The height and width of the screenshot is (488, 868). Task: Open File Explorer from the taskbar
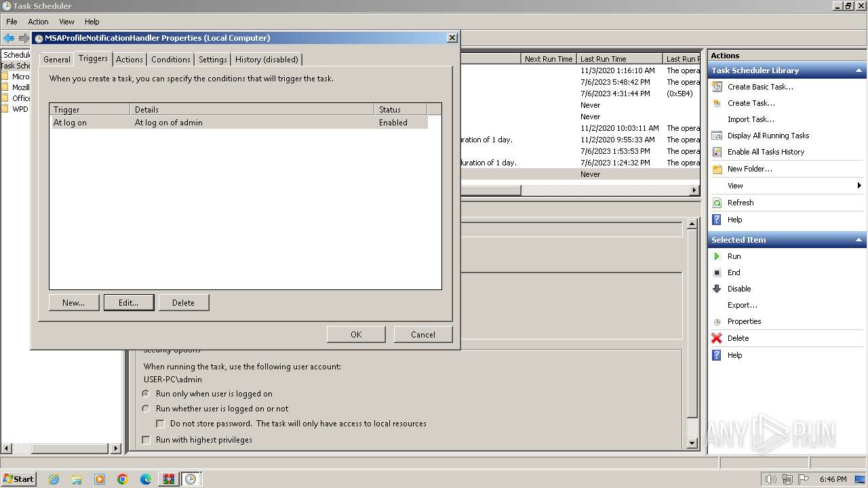77,479
